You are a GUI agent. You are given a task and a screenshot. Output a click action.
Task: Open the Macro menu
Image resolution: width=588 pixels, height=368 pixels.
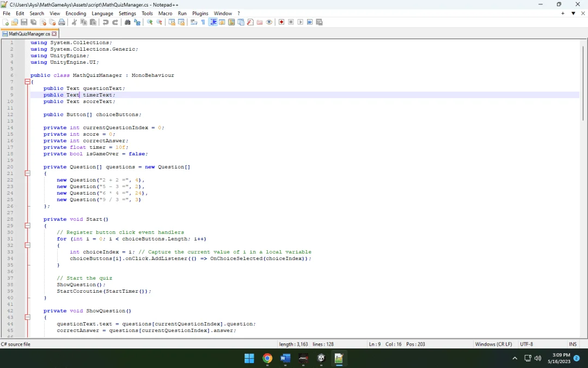[166, 13]
